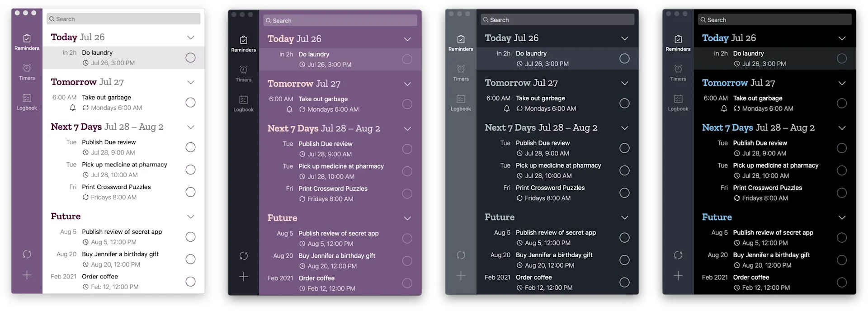Collapse the Future section

tap(190, 217)
